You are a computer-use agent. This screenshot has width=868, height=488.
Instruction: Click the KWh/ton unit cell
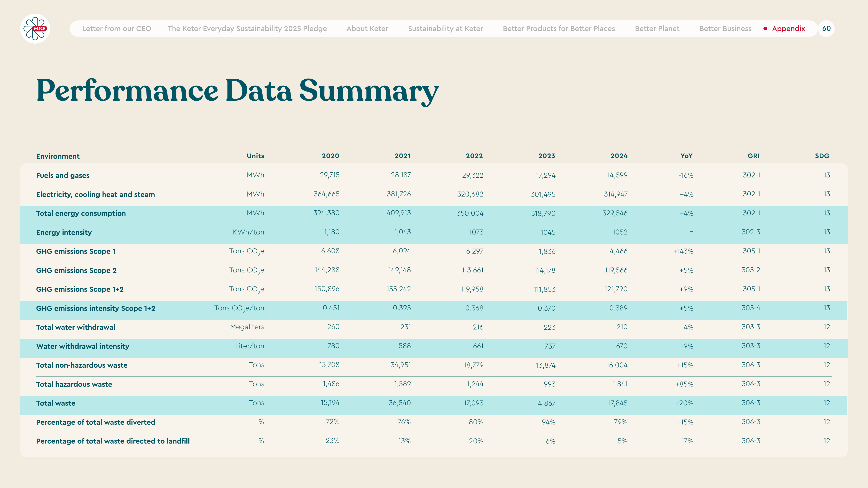[x=248, y=232]
